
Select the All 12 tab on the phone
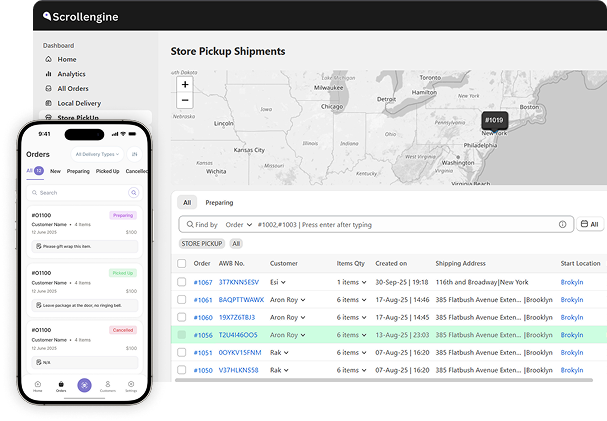pyautogui.click(x=35, y=171)
